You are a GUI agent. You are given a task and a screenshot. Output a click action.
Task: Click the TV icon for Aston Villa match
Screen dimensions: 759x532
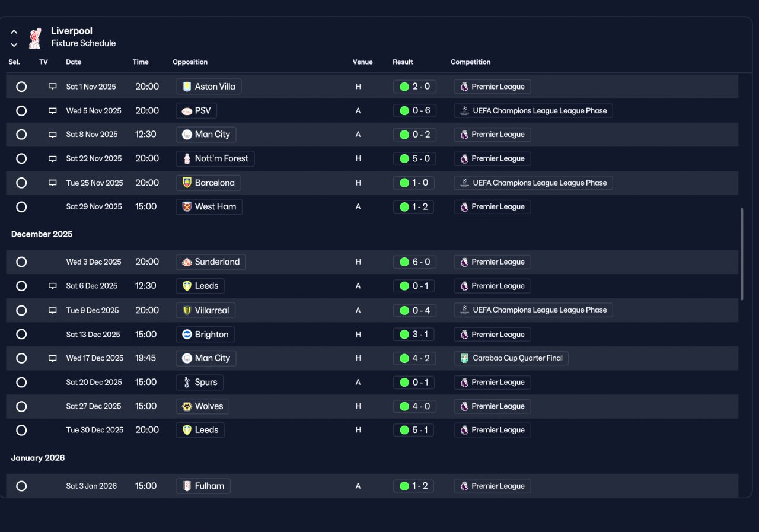point(53,87)
